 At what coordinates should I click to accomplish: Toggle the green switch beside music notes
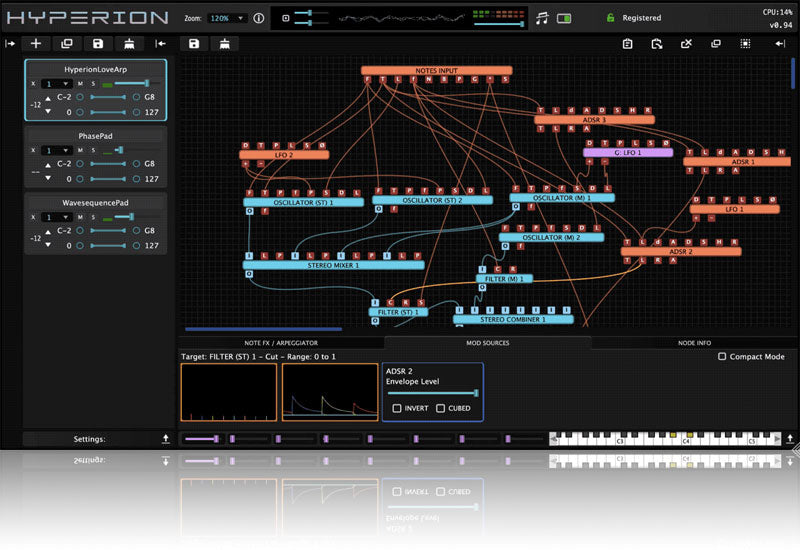pos(564,18)
